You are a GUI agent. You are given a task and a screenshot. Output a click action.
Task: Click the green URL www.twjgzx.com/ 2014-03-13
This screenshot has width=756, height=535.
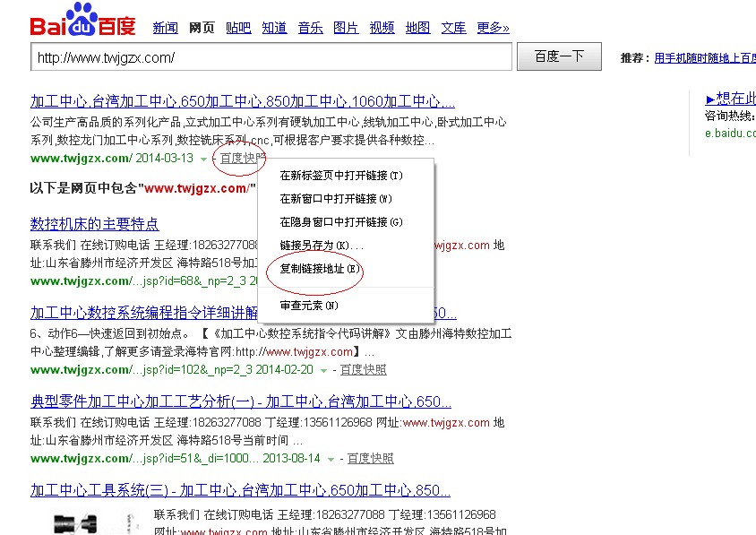point(111,159)
